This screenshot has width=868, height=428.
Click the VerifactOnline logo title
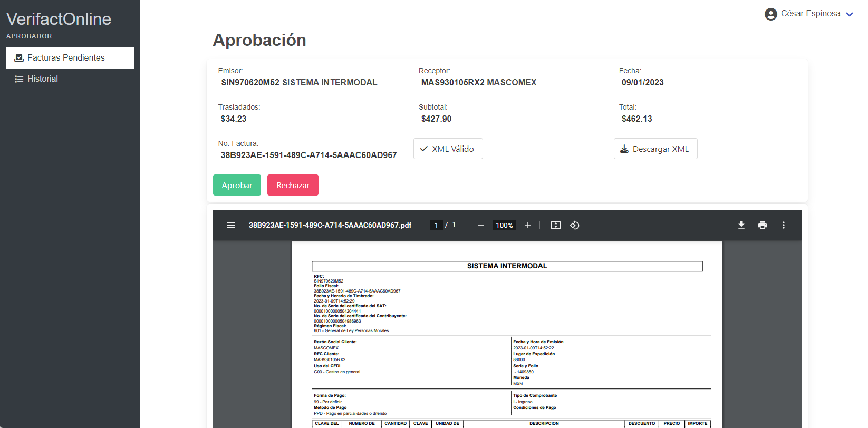[x=59, y=19]
